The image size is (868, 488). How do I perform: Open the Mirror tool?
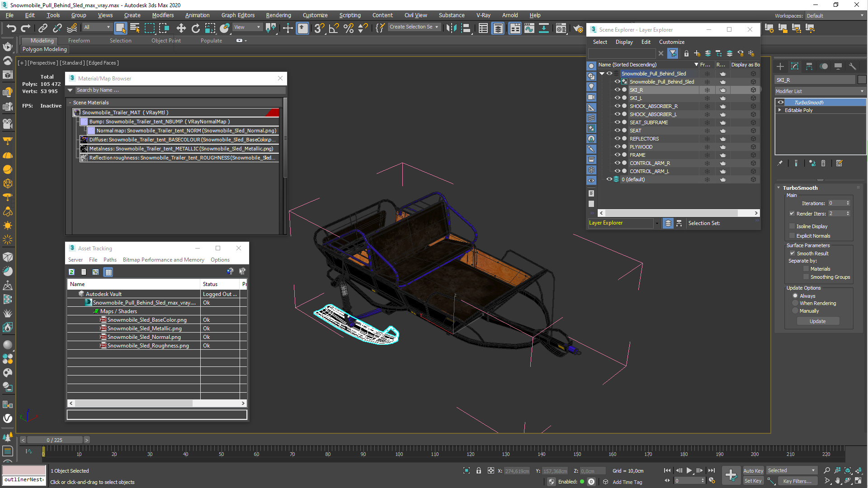[451, 28]
